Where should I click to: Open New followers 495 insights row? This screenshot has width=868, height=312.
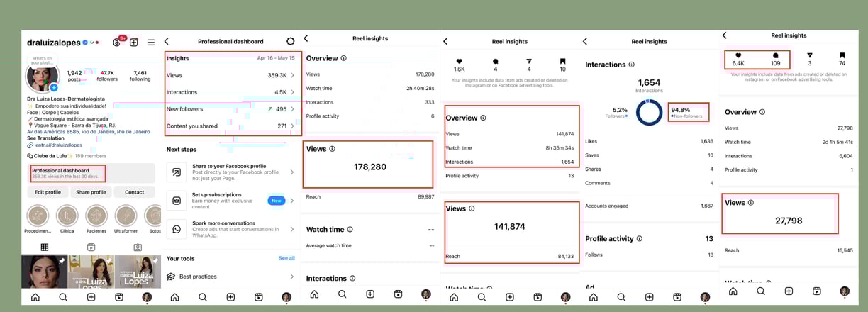click(231, 109)
